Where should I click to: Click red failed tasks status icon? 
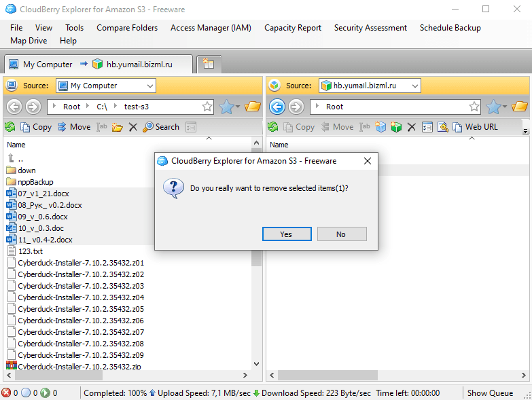click(x=6, y=393)
